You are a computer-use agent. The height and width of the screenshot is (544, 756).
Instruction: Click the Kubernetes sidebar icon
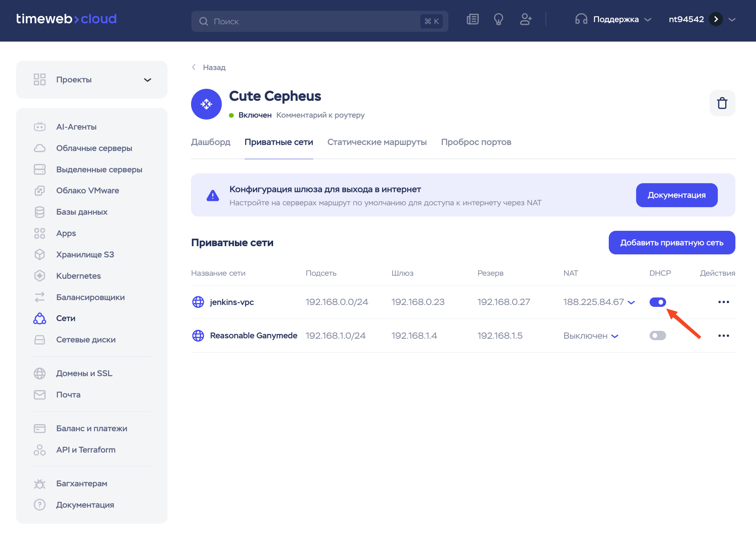[40, 276]
